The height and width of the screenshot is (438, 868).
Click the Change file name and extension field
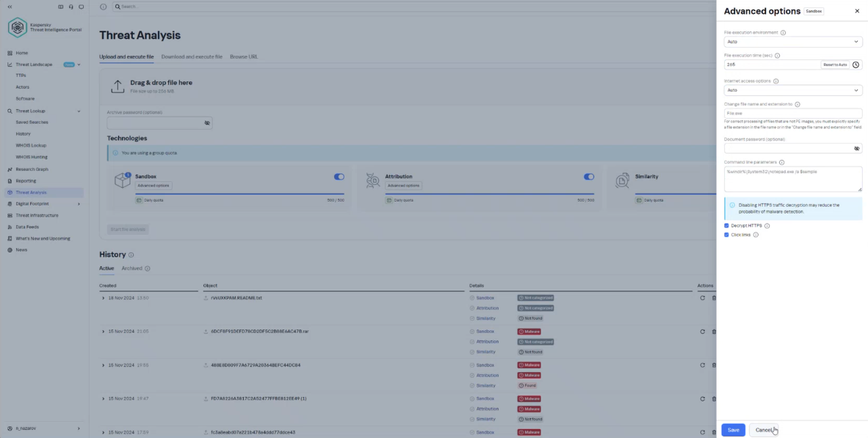tap(792, 114)
